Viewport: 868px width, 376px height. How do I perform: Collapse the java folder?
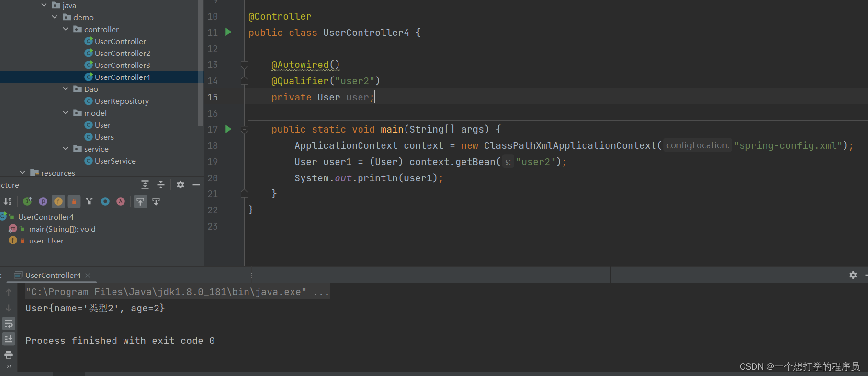click(x=44, y=5)
